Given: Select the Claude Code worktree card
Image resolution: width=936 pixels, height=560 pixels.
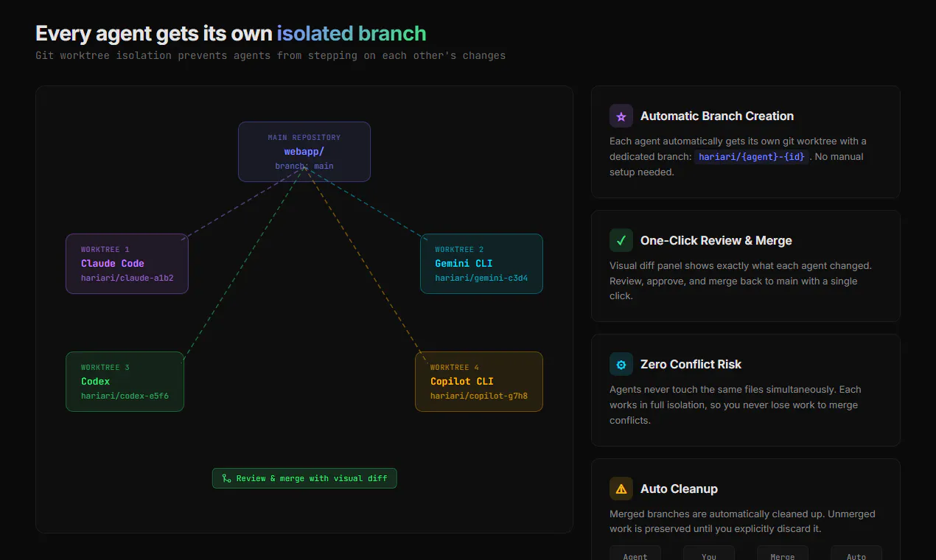Looking at the screenshot, I should 127,264.
